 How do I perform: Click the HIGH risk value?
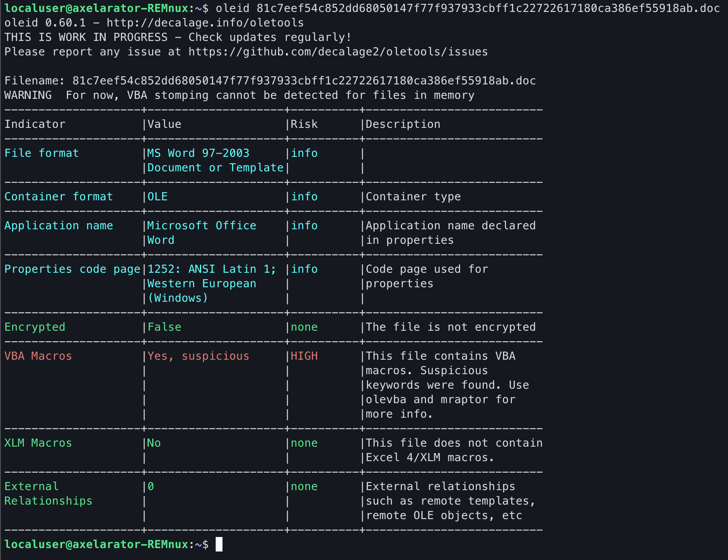pos(304,356)
